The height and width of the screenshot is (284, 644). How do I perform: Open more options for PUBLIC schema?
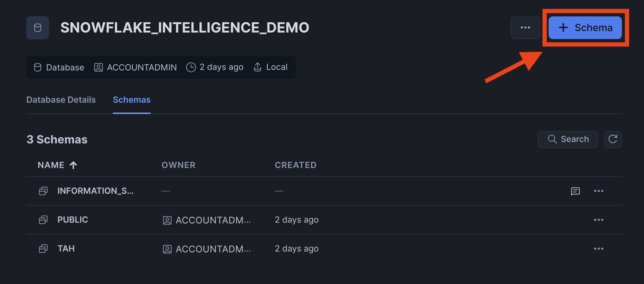(598, 220)
